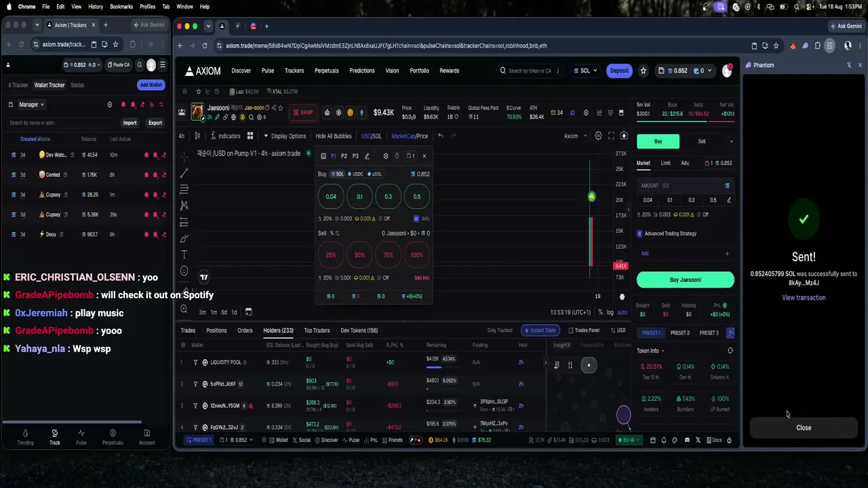
Task: Switch to X Tracker tab in Trackers window
Action: click(x=18, y=85)
